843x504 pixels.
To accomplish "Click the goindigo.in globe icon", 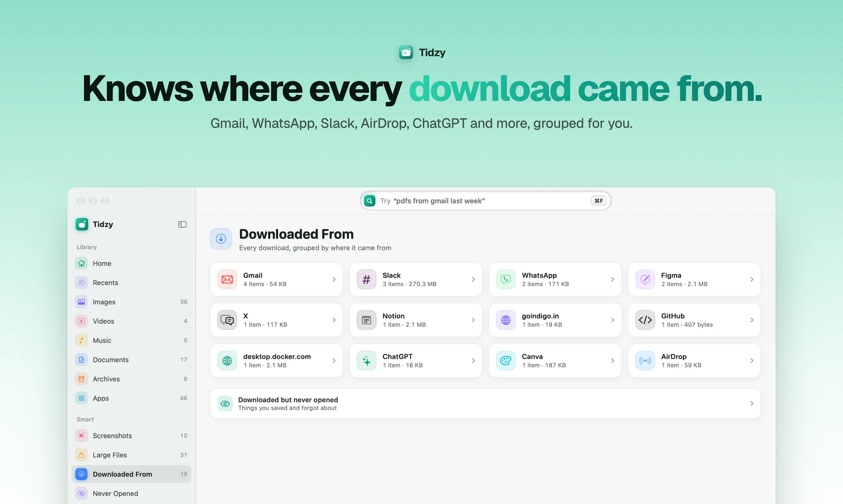I will 506,320.
